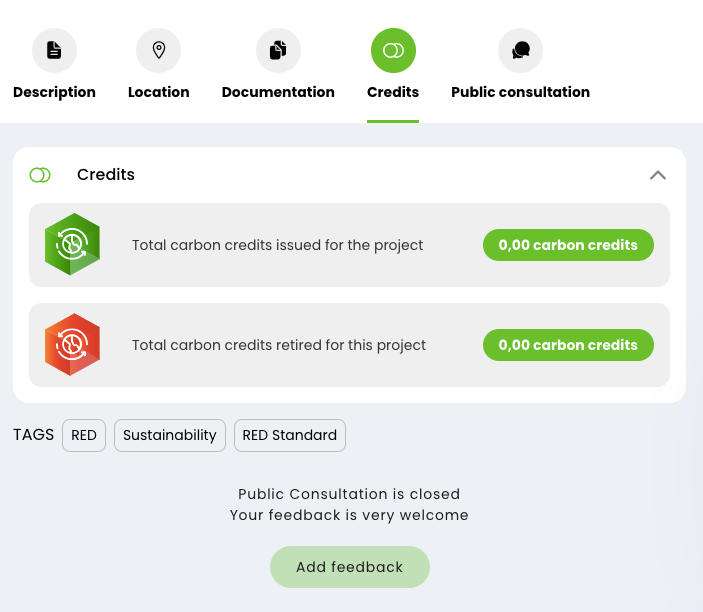703x612 pixels.
Task: Click the small overlapping circles icon beside Credits heading
Action: (40, 175)
